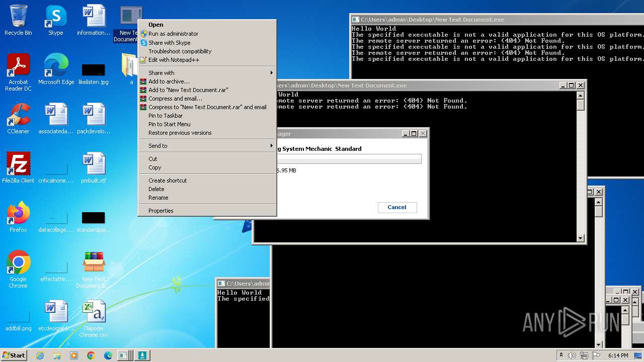This screenshot has width=644, height=362.
Task: Open CCleaner desktop shortcut
Action: 18,119
